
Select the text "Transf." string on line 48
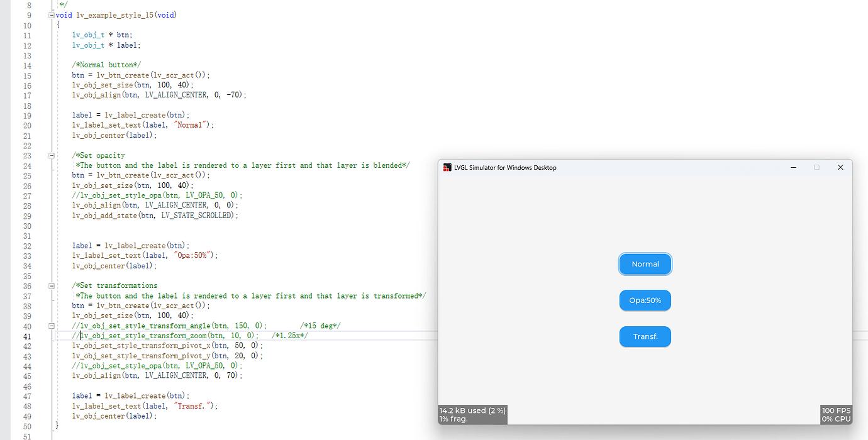189,405
